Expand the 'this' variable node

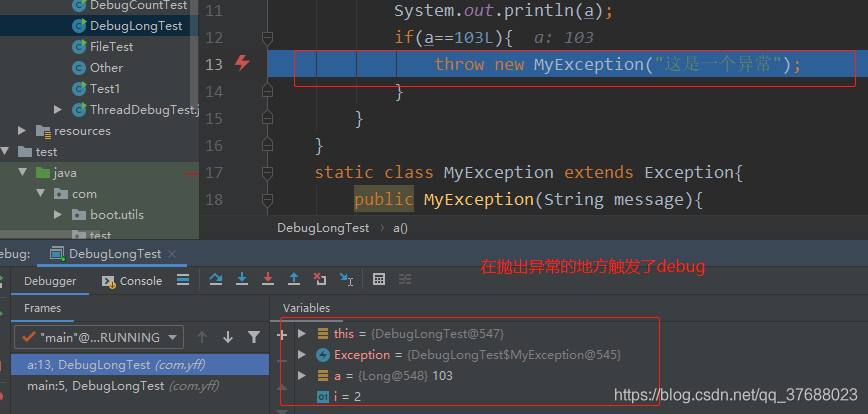(302, 334)
